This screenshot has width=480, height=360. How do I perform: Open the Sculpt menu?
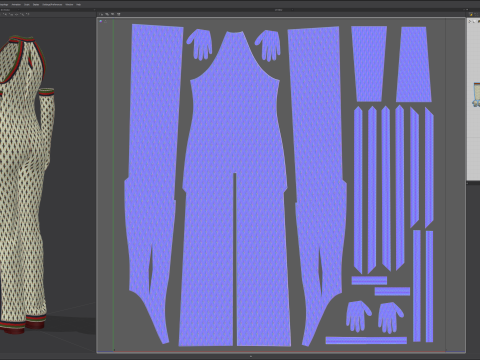(27, 5)
